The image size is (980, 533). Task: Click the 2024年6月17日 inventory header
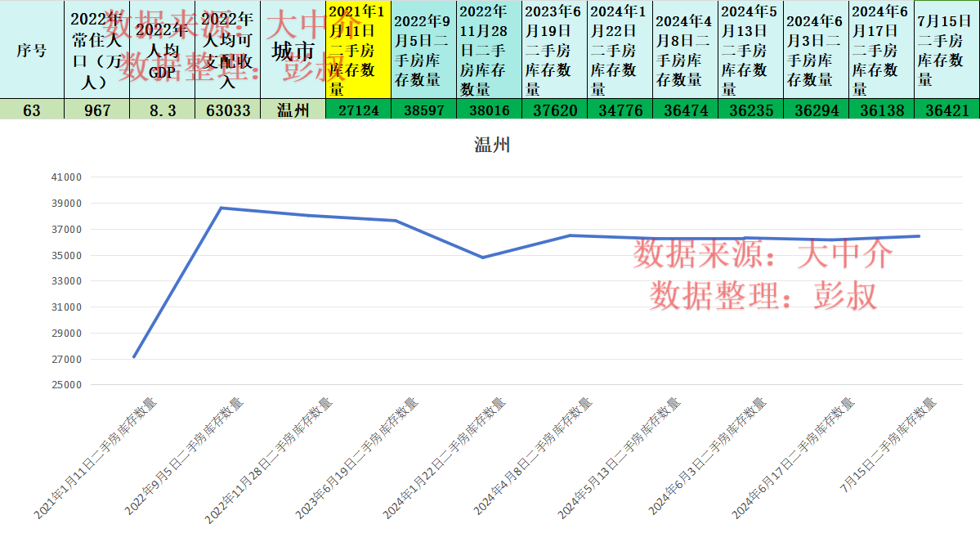point(881,49)
